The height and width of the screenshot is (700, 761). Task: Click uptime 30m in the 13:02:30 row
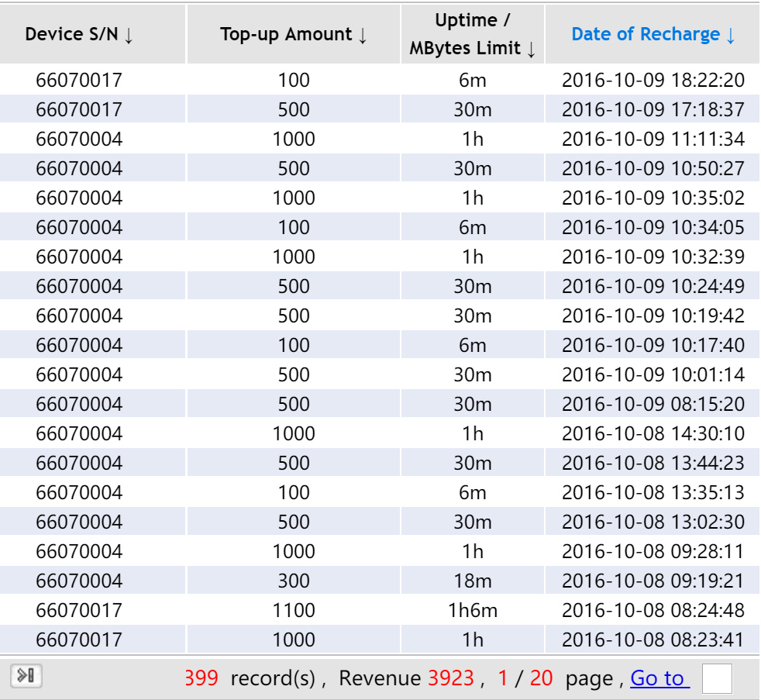472,522
